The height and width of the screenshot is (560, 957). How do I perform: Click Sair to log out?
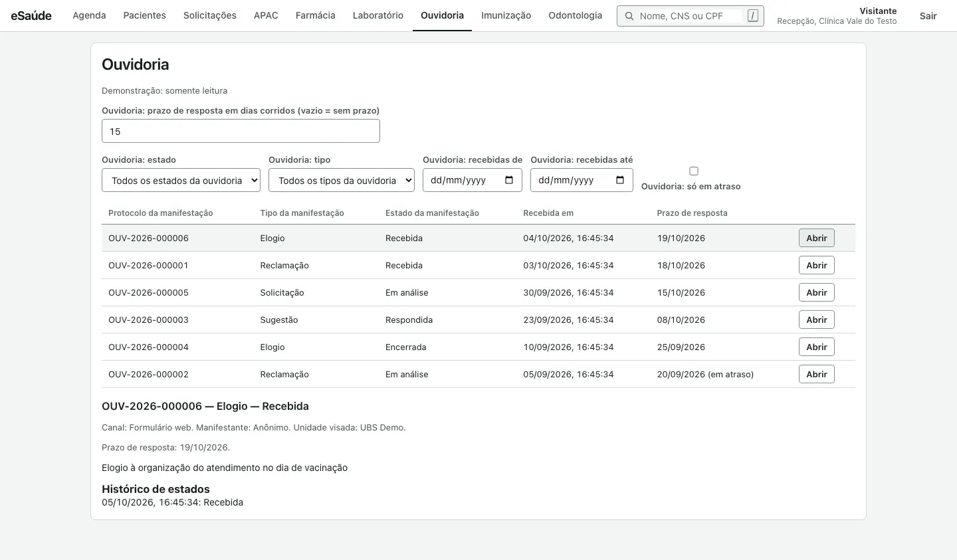pyautogui.click(x=928, y=15)
